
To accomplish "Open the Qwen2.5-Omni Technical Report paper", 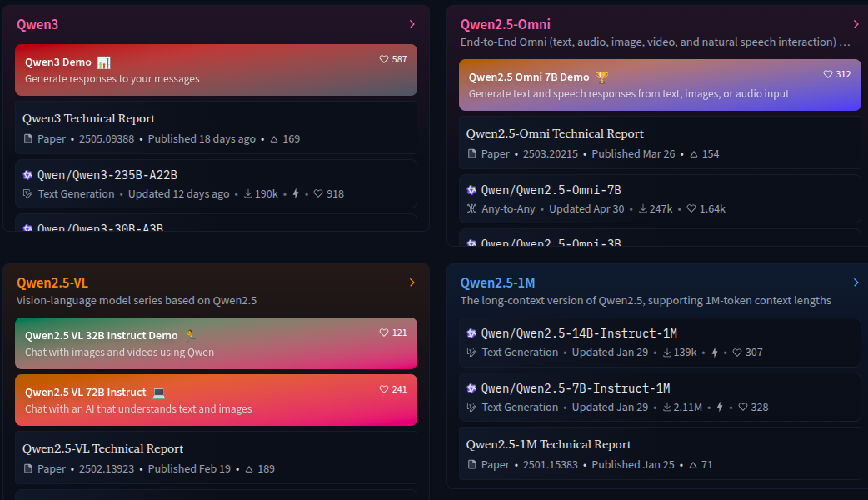I will (x=555, y=133).
